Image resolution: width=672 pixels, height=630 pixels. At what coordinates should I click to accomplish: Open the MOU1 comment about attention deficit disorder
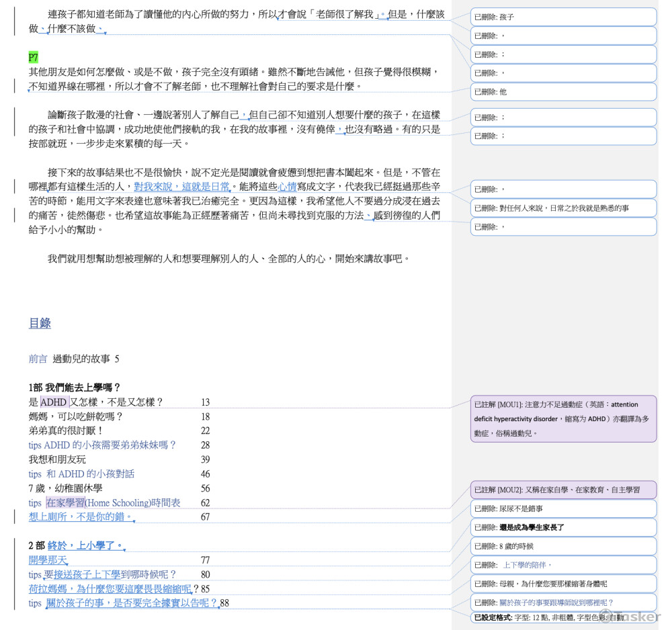563,418
